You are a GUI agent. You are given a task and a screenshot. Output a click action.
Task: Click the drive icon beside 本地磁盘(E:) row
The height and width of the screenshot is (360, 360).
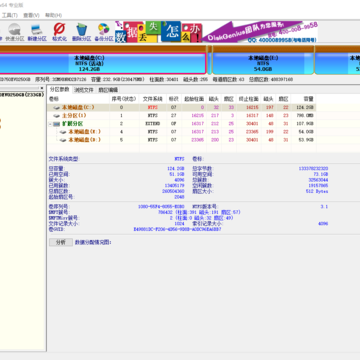pos(63,132)
